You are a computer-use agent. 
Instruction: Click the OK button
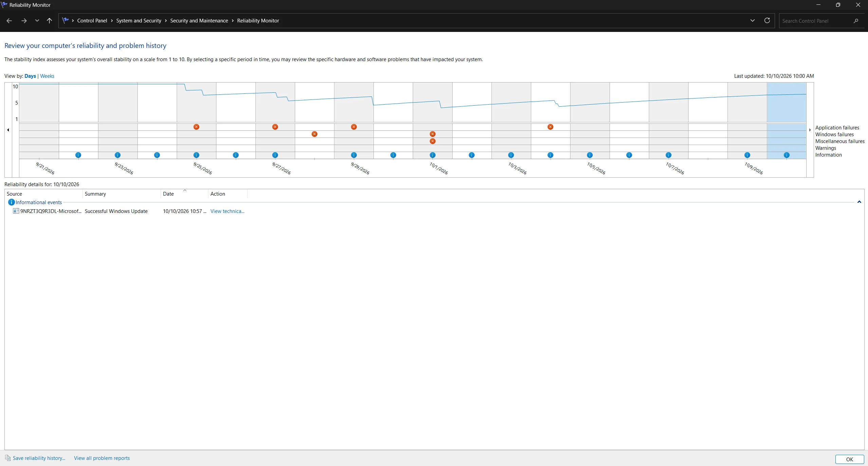coord(849,459)
